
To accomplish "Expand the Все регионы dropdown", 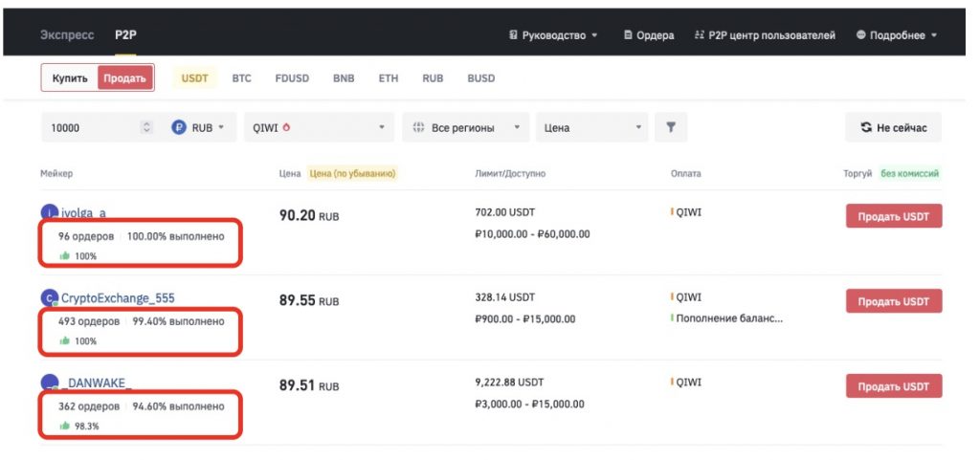I will click(466, 127).
